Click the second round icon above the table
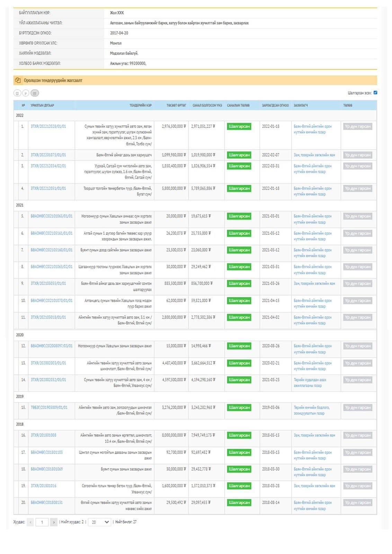Screen dimensions: 392x554 26,93
